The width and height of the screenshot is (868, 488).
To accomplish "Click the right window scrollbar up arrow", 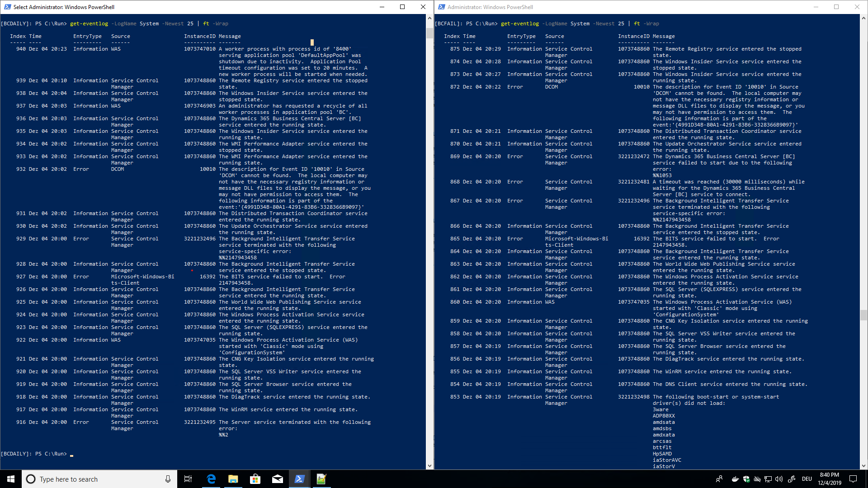I will [x=863, y=19].
